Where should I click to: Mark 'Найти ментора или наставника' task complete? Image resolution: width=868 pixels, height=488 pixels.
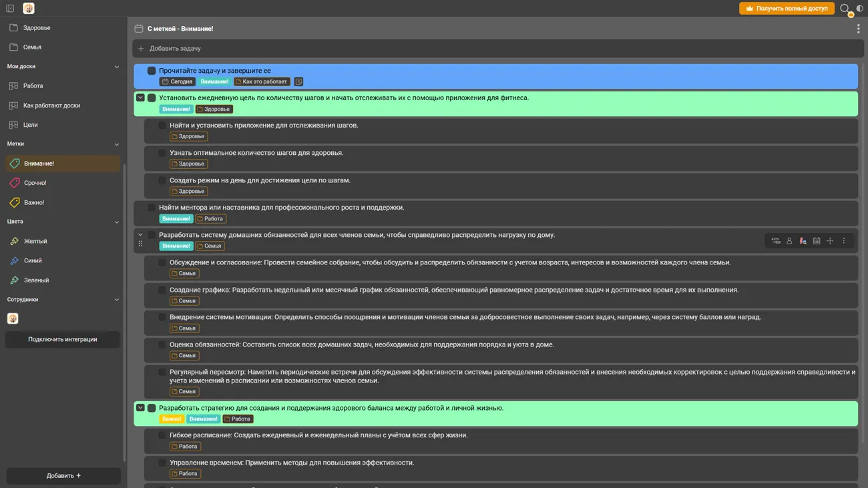tap(152, 208)
